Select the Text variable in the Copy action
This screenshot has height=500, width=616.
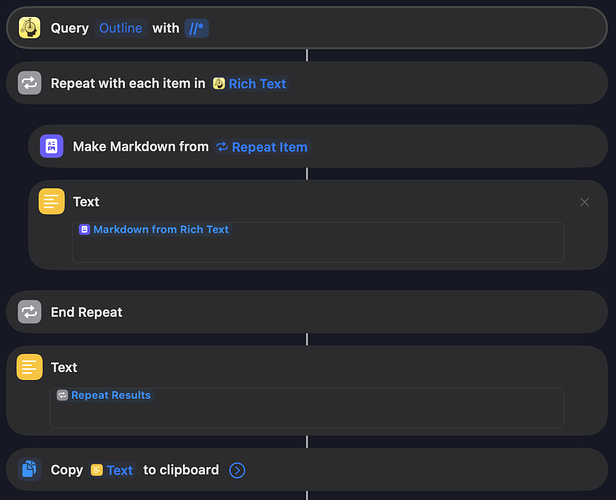tap(112, 470)
